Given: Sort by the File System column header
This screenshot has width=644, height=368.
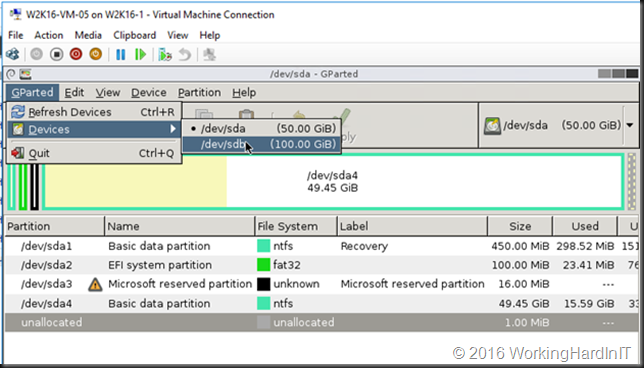Looking at the screenshot, I should [x=296, y=226].
